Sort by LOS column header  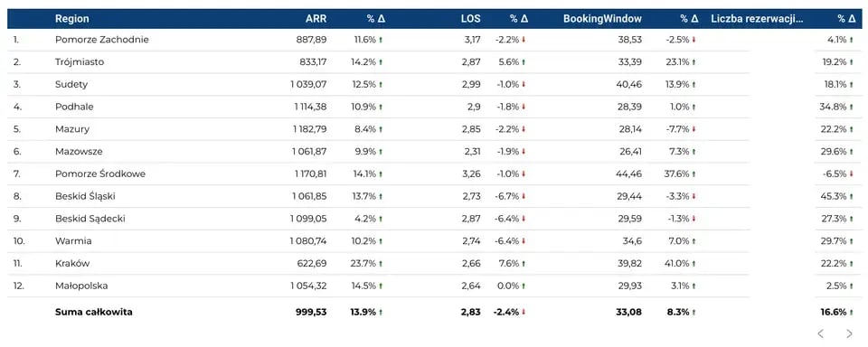tap(471, 19)
